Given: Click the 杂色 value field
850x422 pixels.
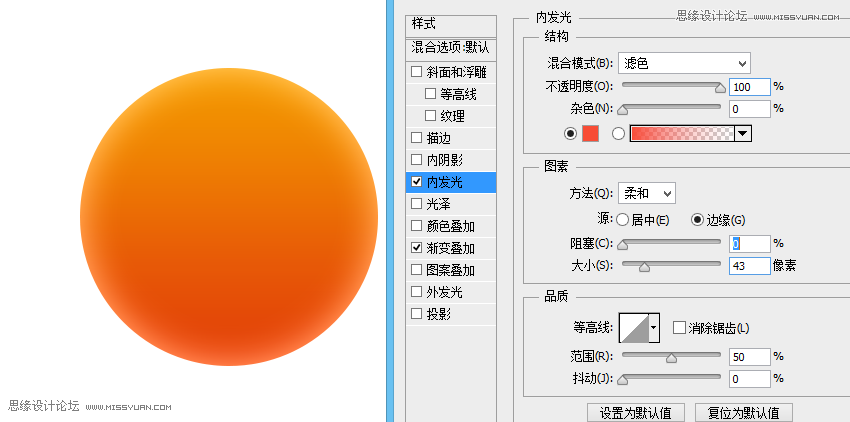Looking at the screenshot, I should 750,108.
